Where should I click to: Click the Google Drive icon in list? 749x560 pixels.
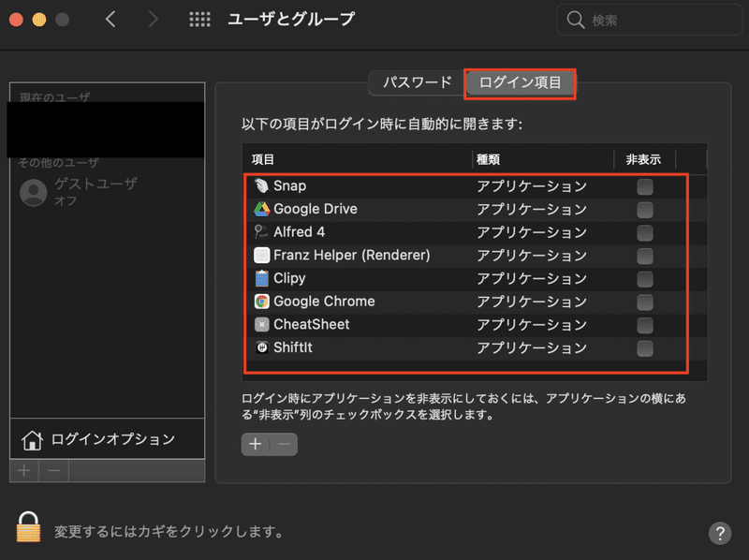coord(262,209)
